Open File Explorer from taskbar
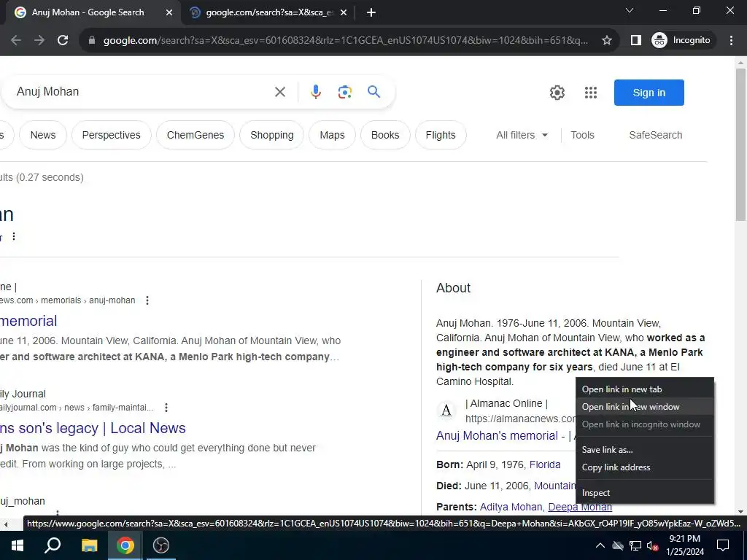The height and width of the screenshot is (560, 747). pos(89,545)
